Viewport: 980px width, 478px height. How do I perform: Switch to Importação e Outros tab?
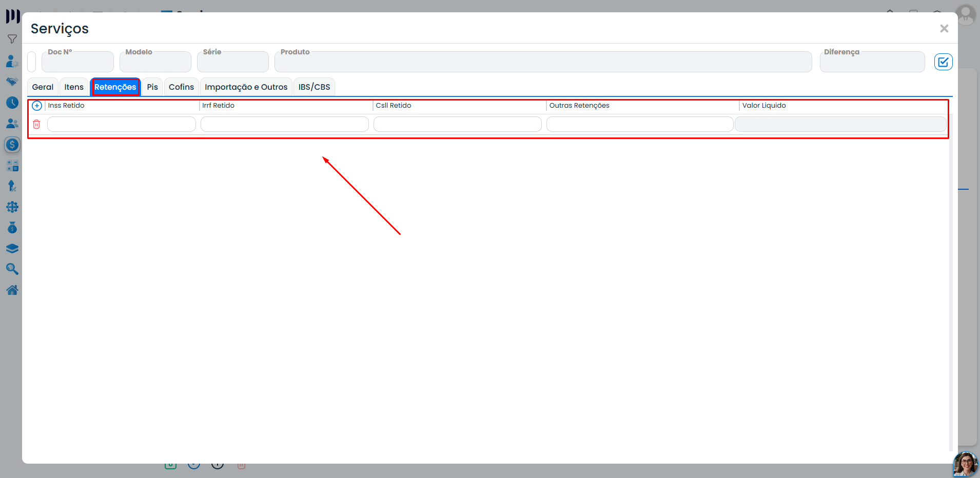click(246, 87)
